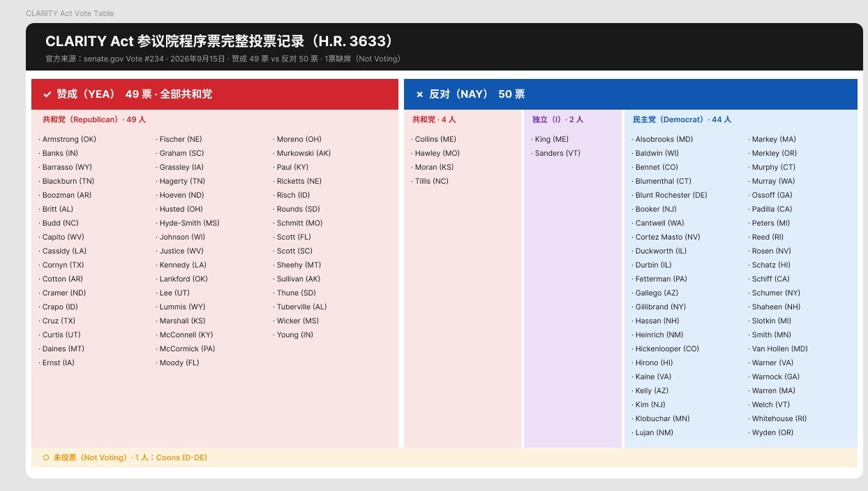The height and width of the screenshot is (491, 868).
Task: Select Graham (SC)
Action: pos(181,153)
